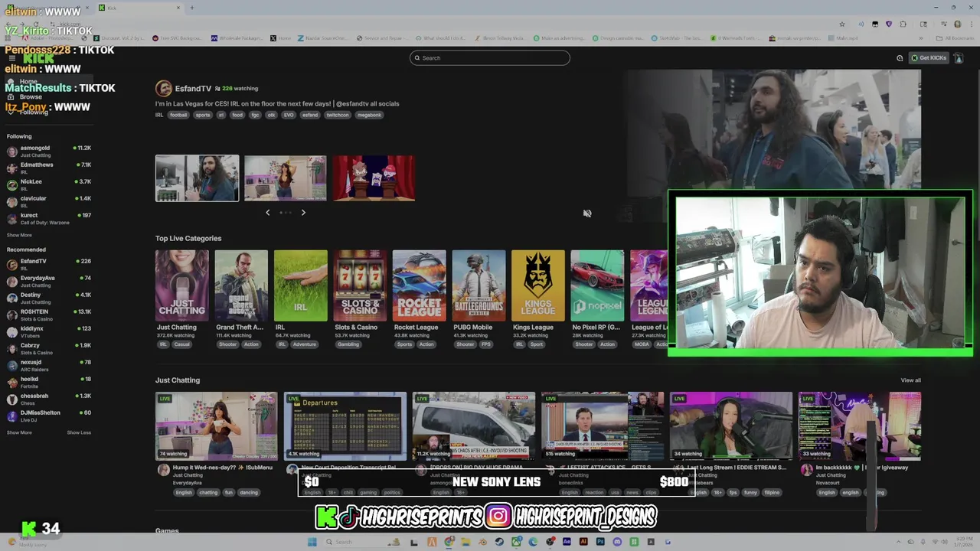This screenshot has height=551, width=980.
Task: Go to the previous featured stream carousel arrow
Action: click(267, 213)
